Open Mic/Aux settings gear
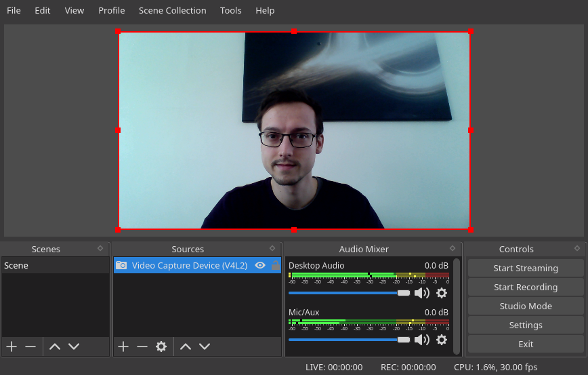The width and height of the screenshot is (588, 375). point(442,340)
